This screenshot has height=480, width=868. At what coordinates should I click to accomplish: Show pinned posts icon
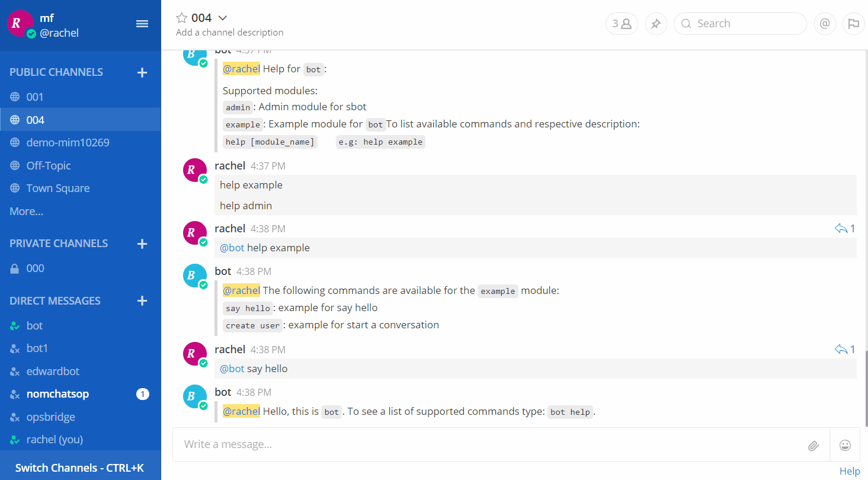point(656,24)
